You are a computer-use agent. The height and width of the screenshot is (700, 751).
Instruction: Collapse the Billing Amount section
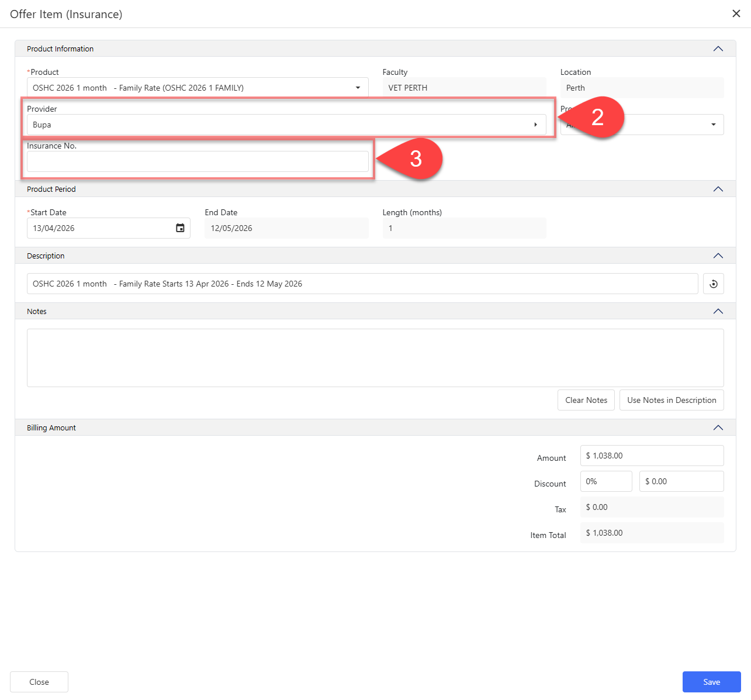click(718, 427)
